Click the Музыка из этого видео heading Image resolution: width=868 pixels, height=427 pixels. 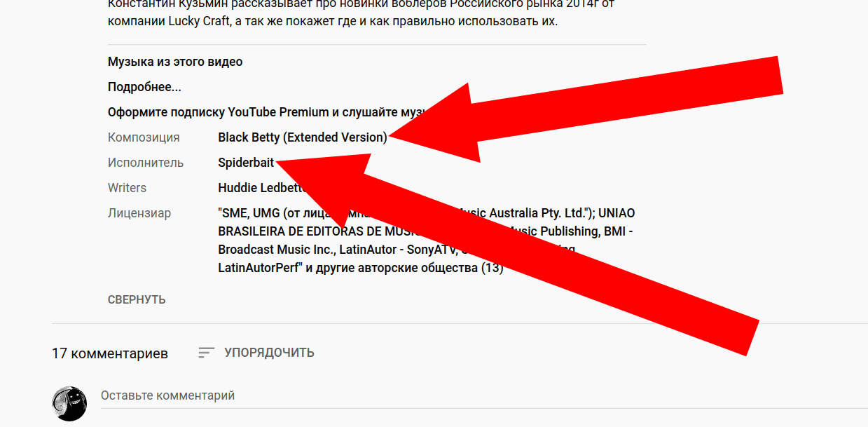[175, 62]
